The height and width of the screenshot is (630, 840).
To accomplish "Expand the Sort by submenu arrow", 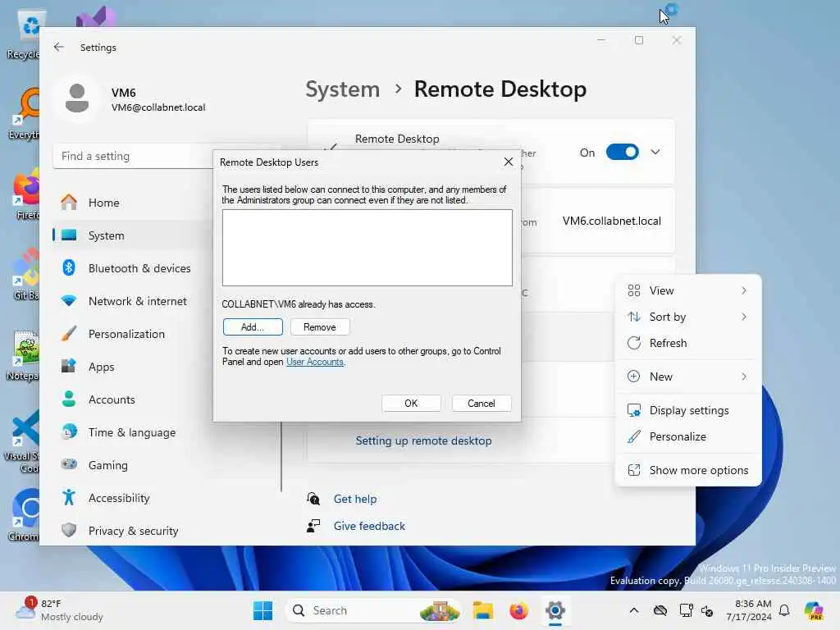I will pos(744,317).
